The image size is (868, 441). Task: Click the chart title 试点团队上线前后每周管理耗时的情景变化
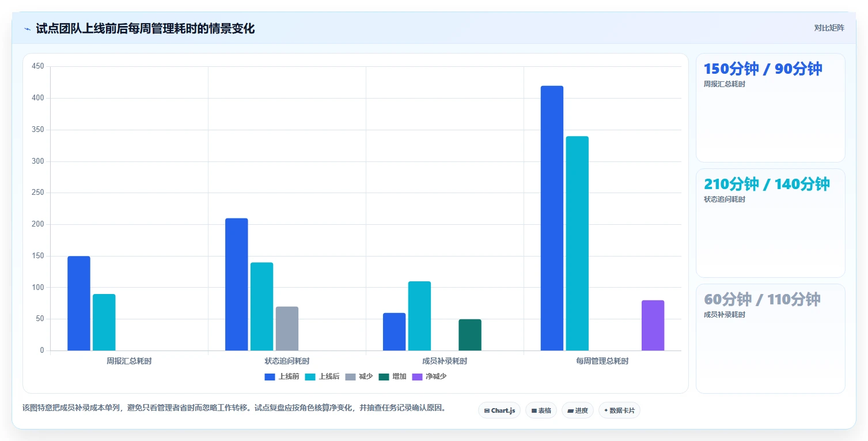pyautogui.click(x=145, y=28)
